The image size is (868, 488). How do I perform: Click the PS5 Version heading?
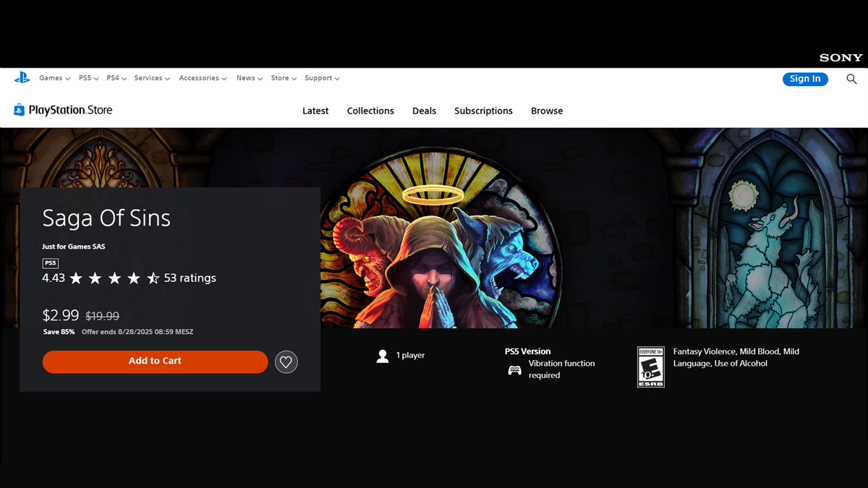pos(528,351)
